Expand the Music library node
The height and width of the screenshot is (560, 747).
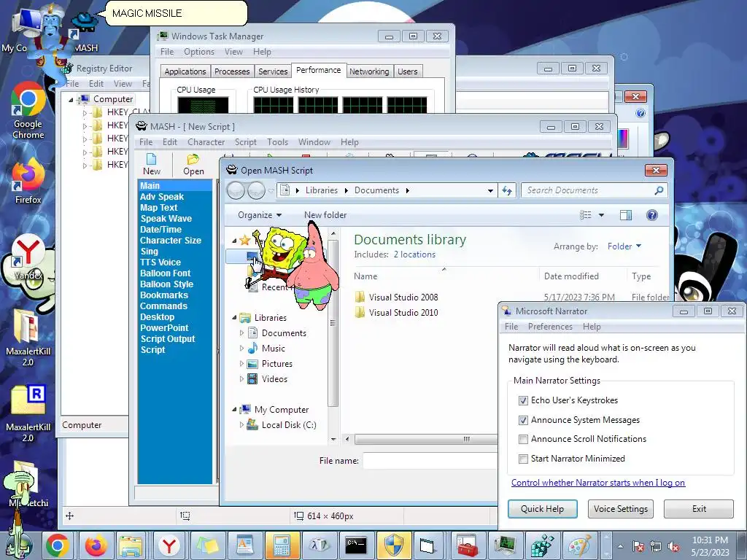(241, 349)
